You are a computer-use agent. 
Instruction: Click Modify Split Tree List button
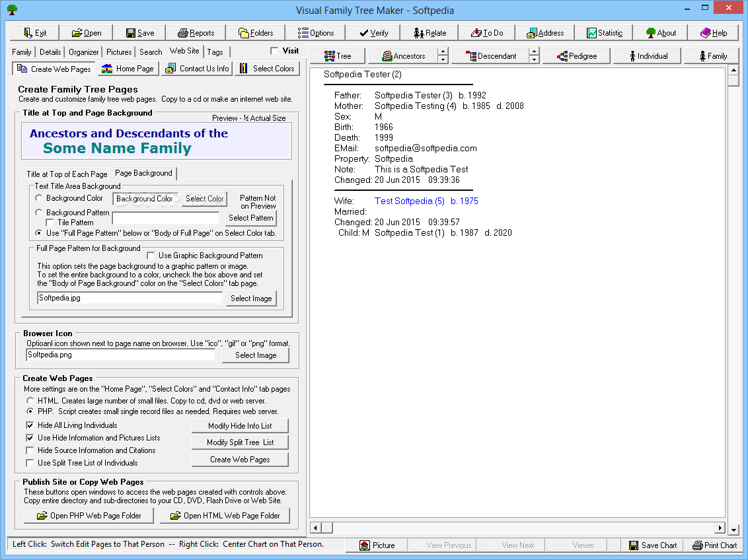pos(240,442)
